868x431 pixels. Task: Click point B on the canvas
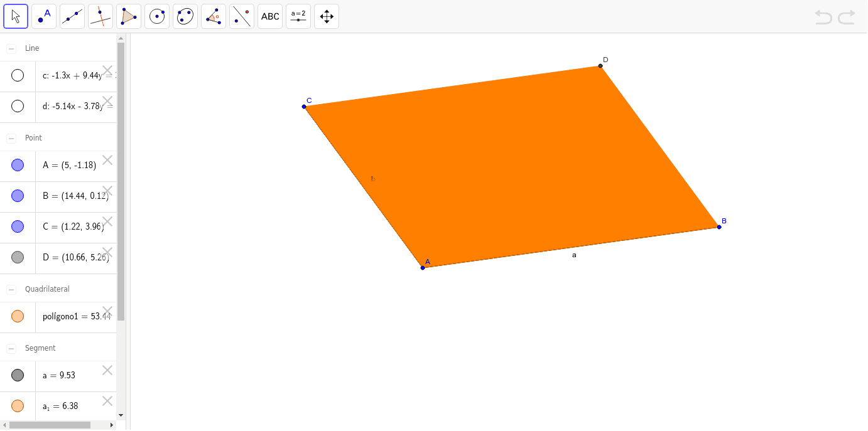pos(719,226)
